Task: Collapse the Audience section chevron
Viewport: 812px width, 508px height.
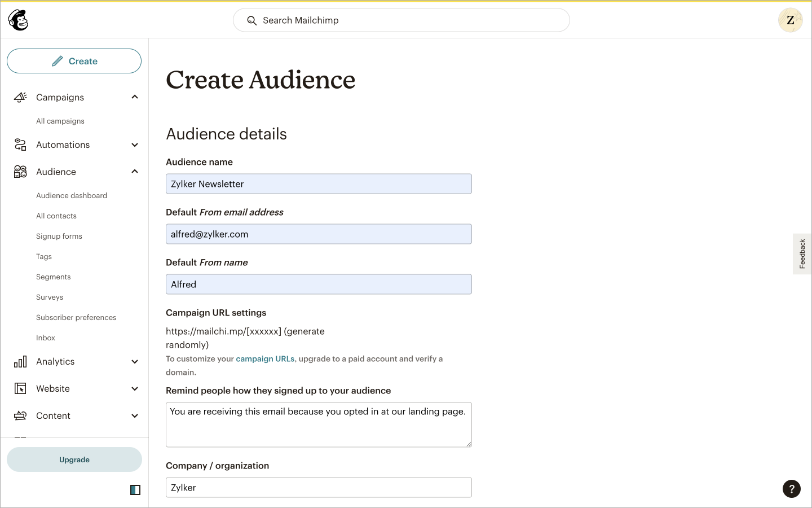Action: (135, 172)
